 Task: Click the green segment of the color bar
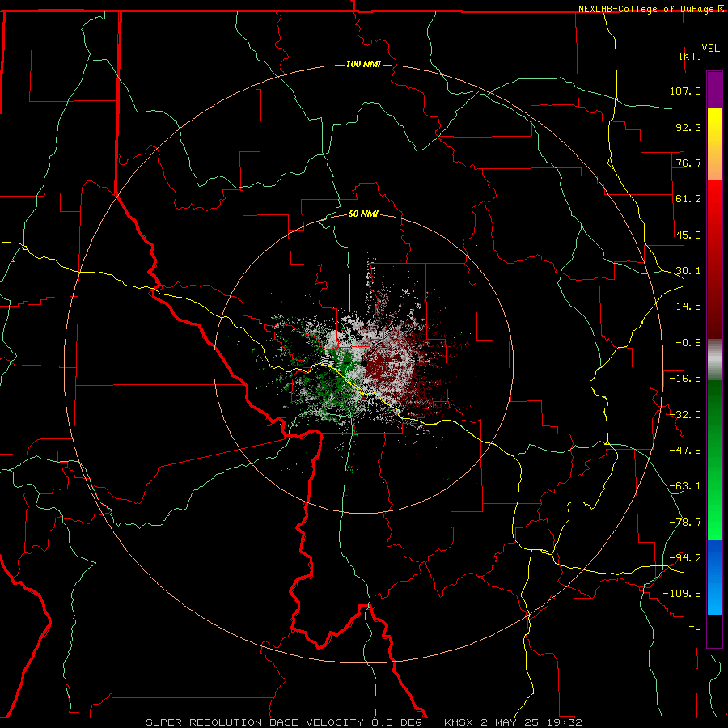[x=714, y=459]
